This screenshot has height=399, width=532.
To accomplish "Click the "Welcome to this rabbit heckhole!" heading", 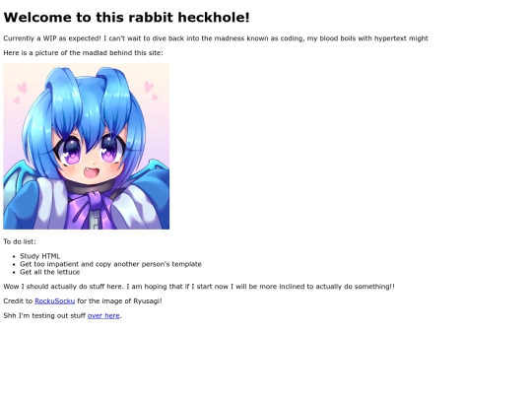I will tap(126, 18).
